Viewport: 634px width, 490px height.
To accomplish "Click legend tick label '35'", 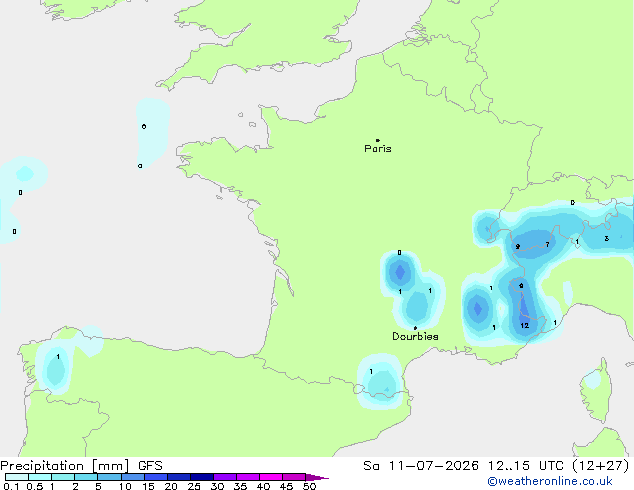I will tap(240, 486).
